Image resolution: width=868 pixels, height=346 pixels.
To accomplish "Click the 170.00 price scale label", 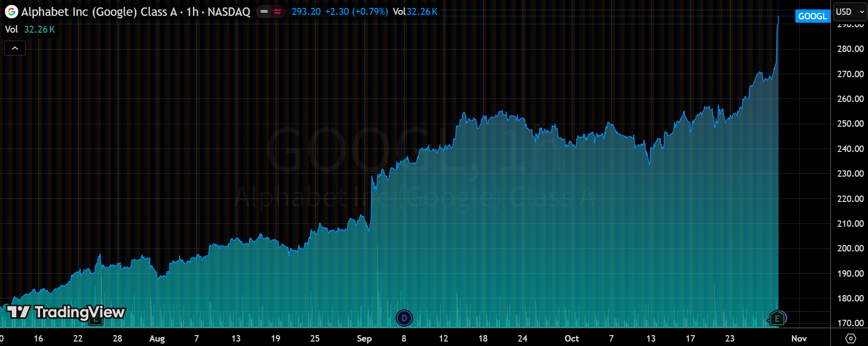I will [850, 323].
